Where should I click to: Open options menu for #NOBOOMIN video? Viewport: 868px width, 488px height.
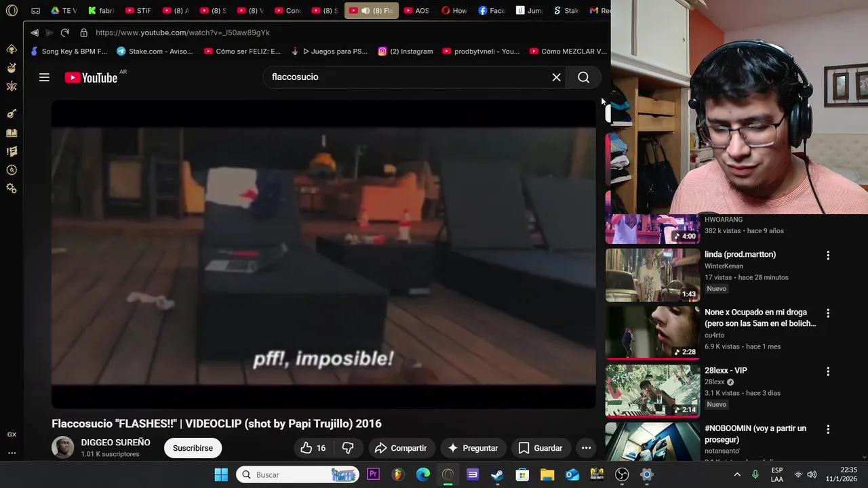[827, 430]
